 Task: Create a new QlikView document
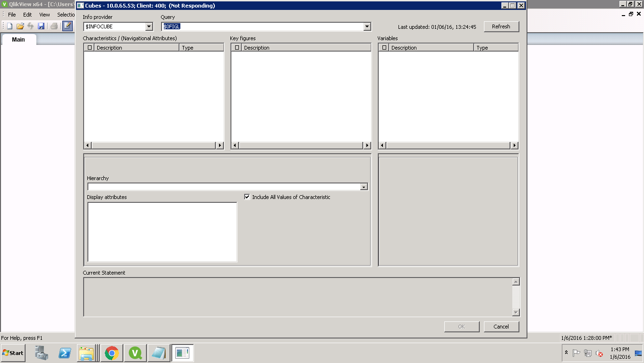[x=9, y=26]
